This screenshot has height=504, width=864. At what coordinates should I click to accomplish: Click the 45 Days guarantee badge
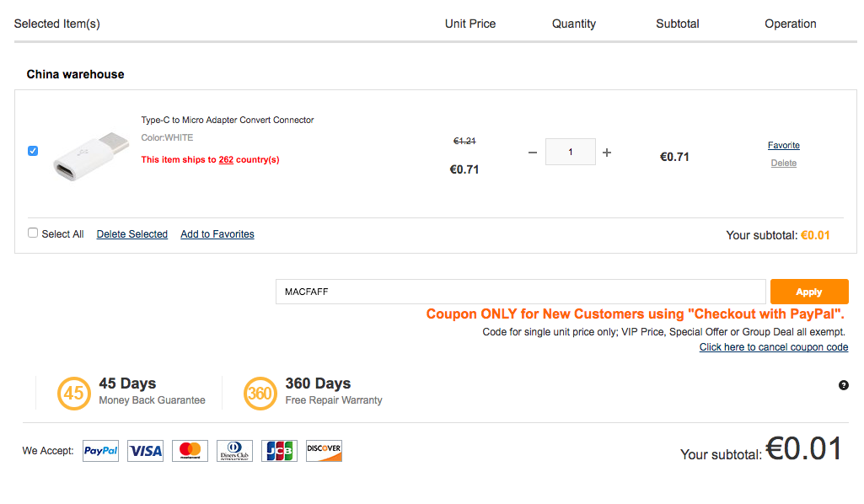coord(72,393)
